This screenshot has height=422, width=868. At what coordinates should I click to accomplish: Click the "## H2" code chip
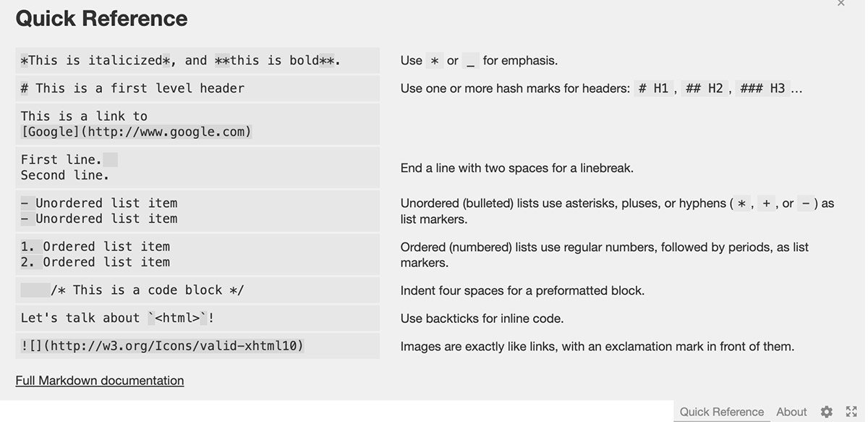coord(701,88)
